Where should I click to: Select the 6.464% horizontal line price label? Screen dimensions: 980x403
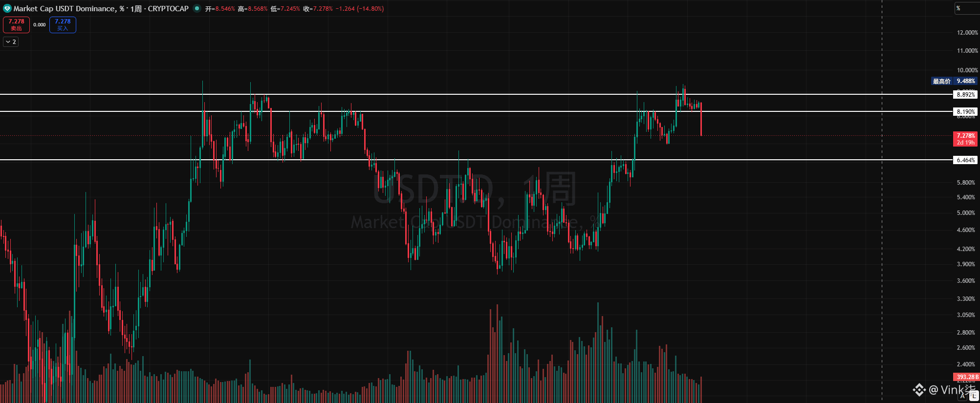965,160
